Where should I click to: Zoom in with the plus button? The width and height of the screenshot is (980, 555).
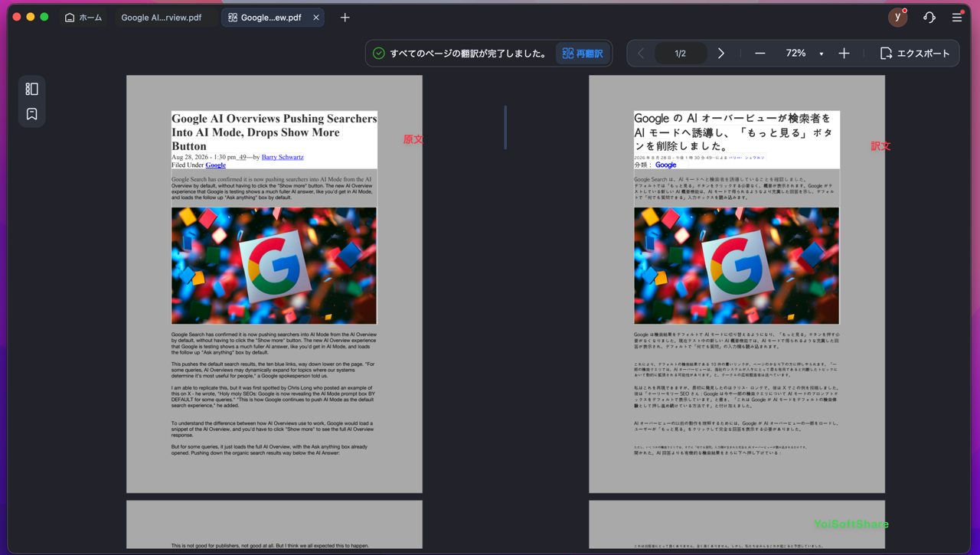(844, 54)
